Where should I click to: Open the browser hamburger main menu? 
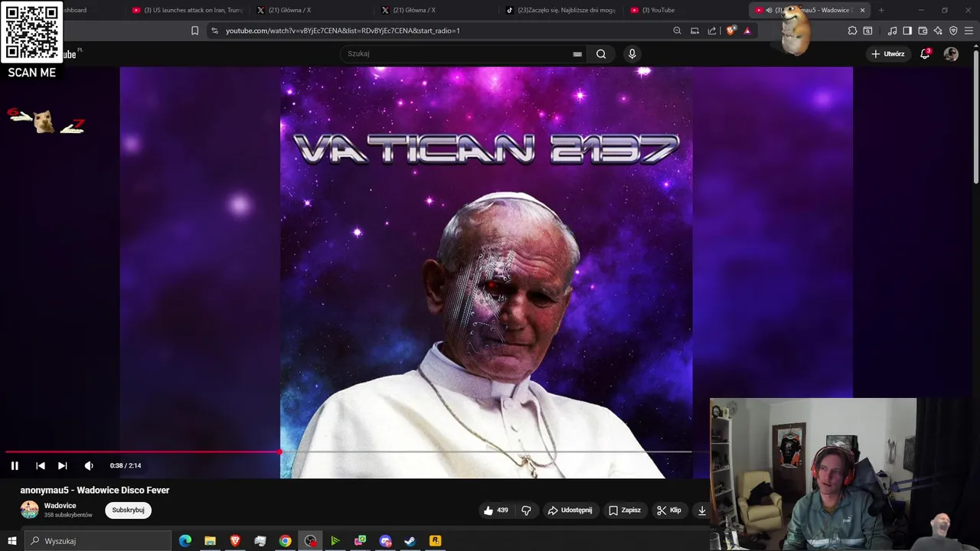(969, 31)
